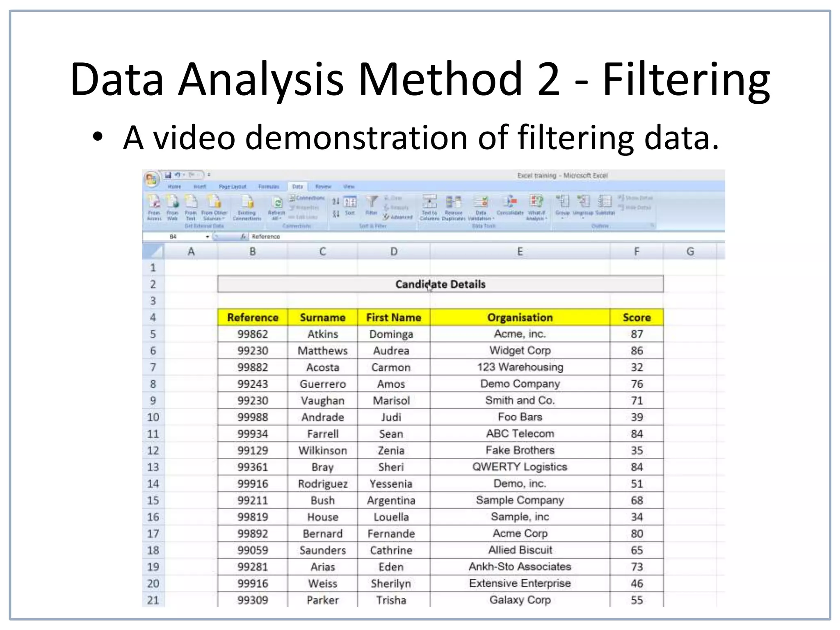The image size is (840, 630).
Task: Open the Name Box dropdown arrow
Action: click(x=208, y=237)
